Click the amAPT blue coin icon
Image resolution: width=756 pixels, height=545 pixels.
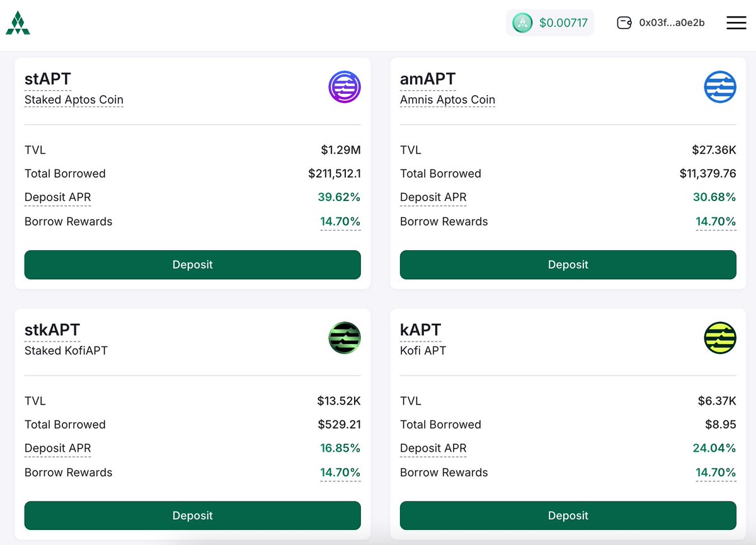pos(720,87)
